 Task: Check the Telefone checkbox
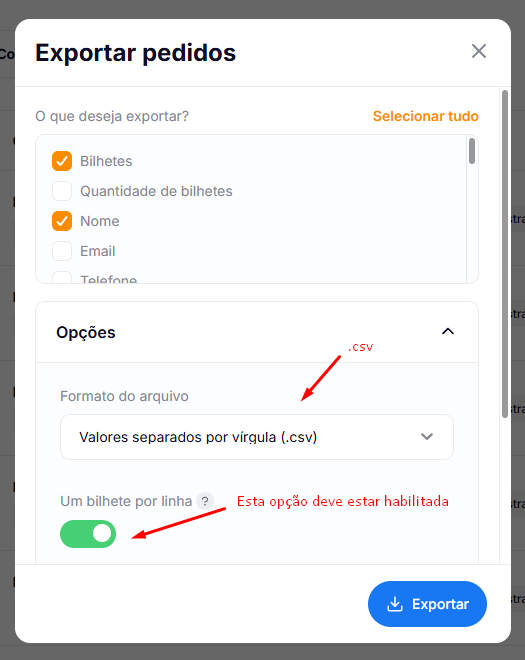pyautogui.click(x=62, y=277)
